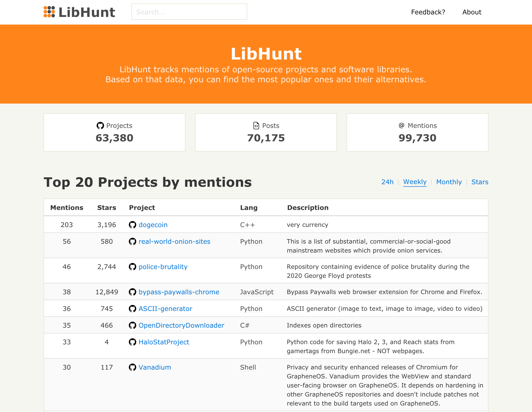532x412 pixels.
Task: Click the code file icon beside Posts
Action: (256, 126)
